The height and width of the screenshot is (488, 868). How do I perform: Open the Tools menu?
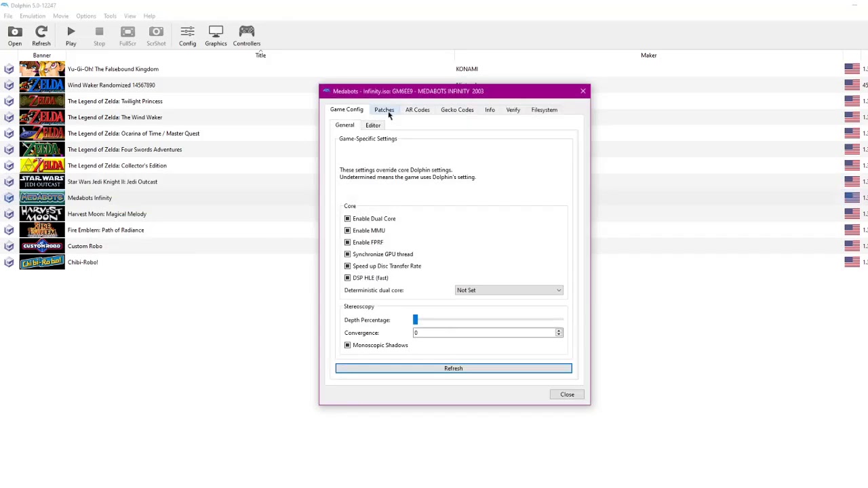point(110,16)
